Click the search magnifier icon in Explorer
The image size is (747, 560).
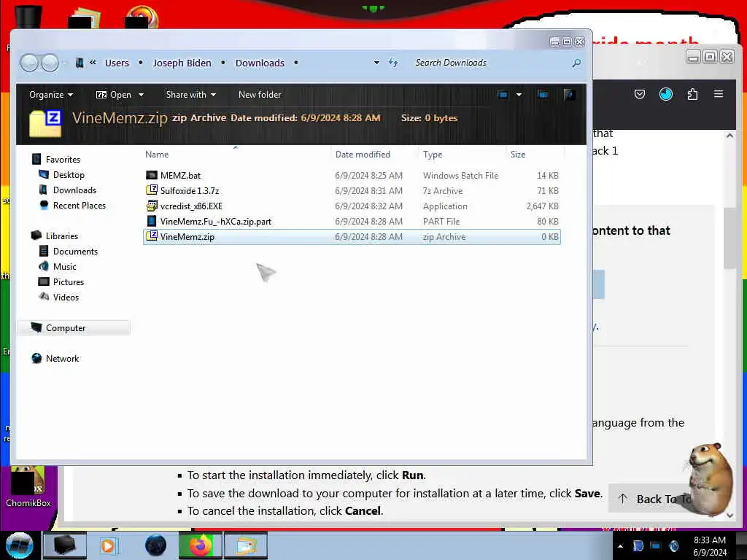tap(576, 63)
